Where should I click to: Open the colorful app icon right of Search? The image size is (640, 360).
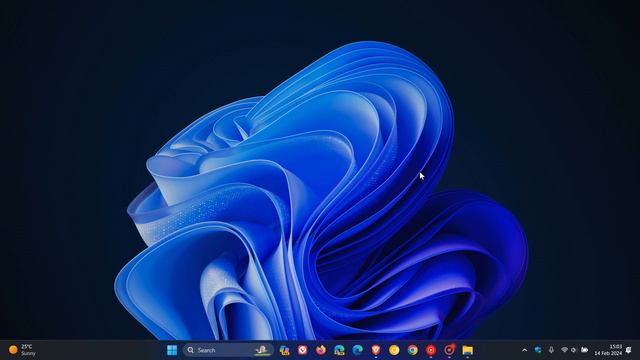click(x=284, y=350)
